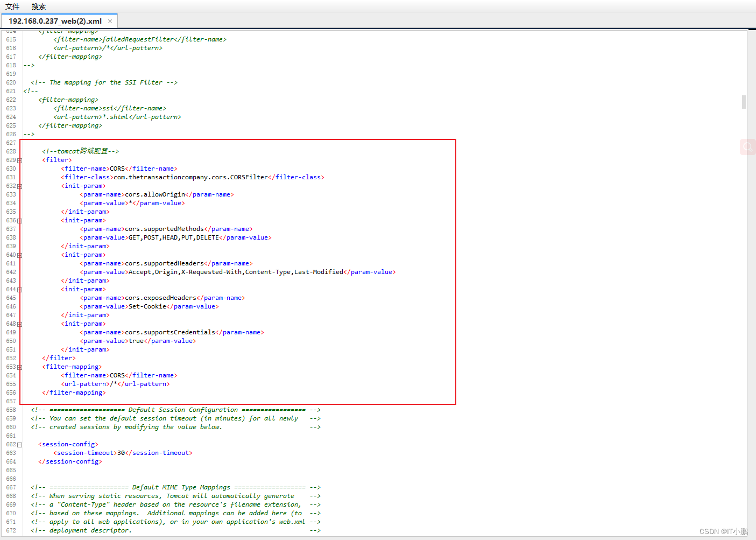Click the CORS filter-name on line 654

tap(117, 375)
